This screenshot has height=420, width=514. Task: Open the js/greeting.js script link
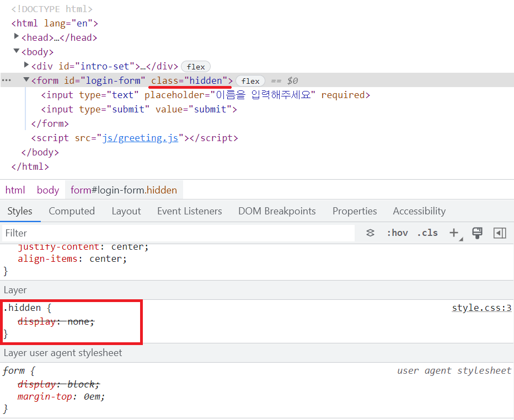pos(140,138)
